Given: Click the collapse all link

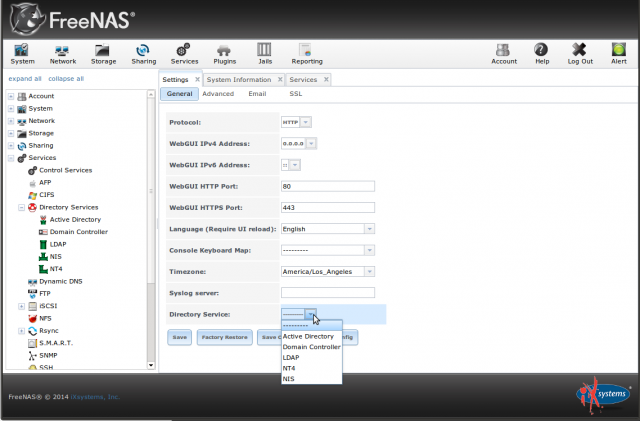Looking at the screenshot, I should pos(66,78).
